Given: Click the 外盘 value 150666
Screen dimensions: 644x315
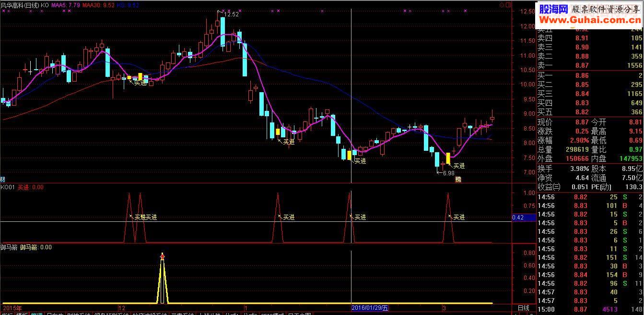Looking at the screenshot, I should coord(577,158).
